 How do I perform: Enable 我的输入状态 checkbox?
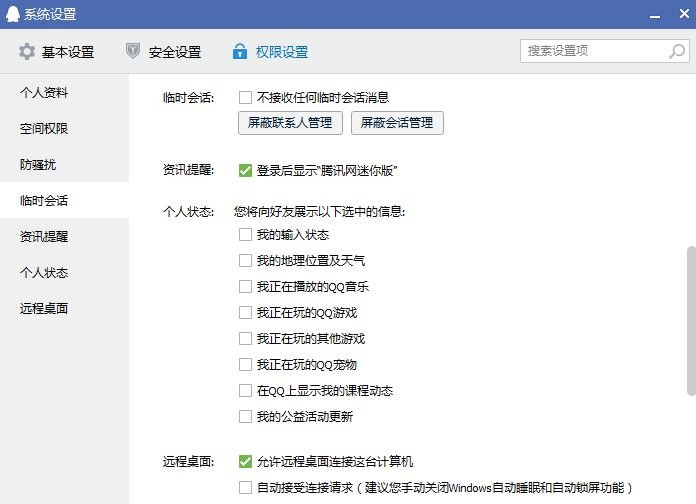(x=245, y=234)
